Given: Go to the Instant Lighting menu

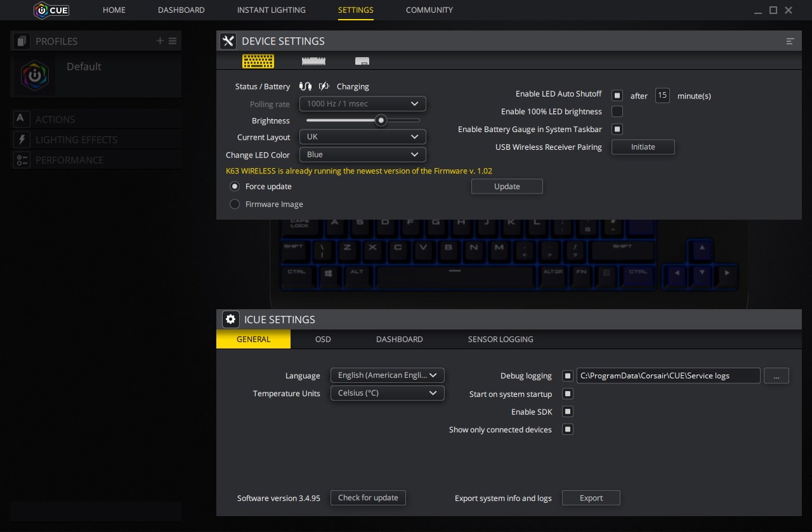Looking at the screenshot, I should [x=271, y=10].
